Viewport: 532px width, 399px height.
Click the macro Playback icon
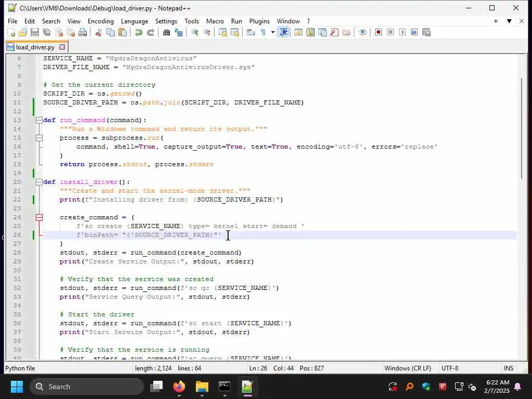[x=403, y=33]
